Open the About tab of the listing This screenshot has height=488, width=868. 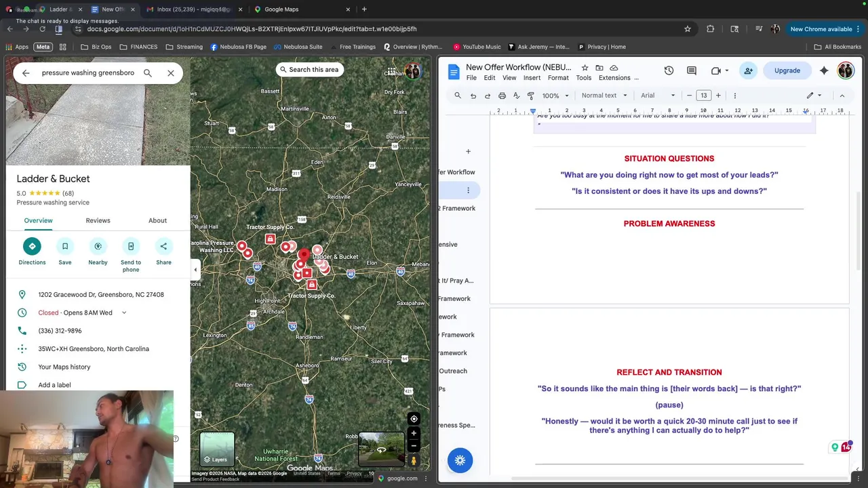coord(157,220)
